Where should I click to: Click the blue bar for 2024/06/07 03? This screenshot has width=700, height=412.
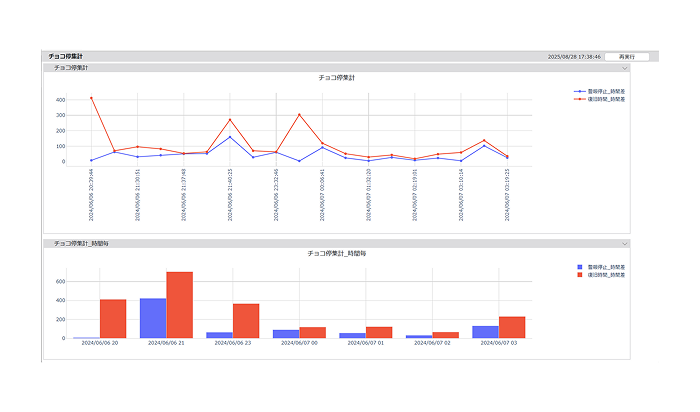click(x=485, y=332)
